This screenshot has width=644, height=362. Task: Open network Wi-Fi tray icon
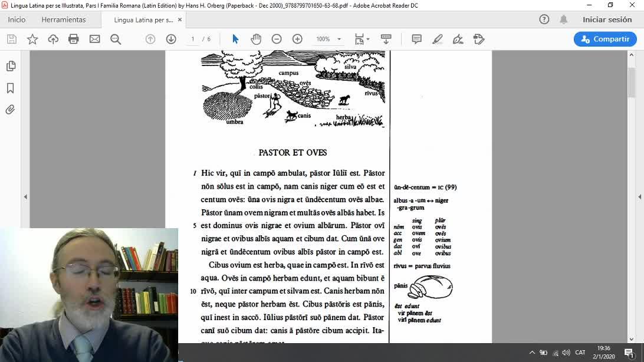pos(556,353)
